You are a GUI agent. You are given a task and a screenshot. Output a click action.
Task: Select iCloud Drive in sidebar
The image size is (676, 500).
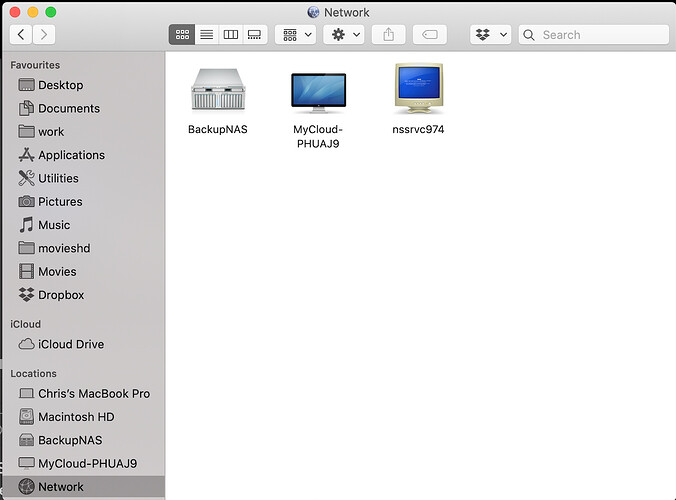click(x=70, y=344)
